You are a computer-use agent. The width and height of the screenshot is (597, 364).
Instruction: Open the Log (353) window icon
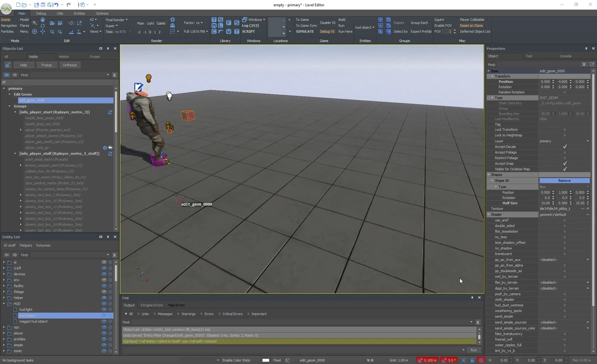point(250,25)
